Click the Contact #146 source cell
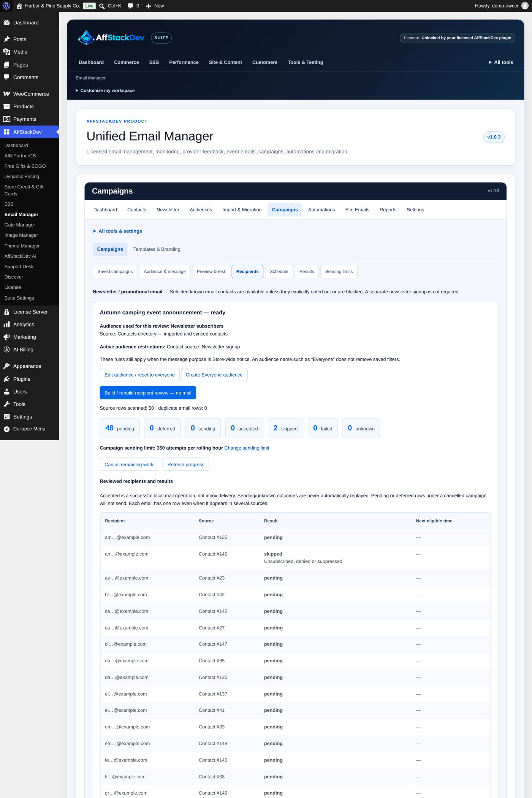The image size is (532, 798). click(213, 554)
